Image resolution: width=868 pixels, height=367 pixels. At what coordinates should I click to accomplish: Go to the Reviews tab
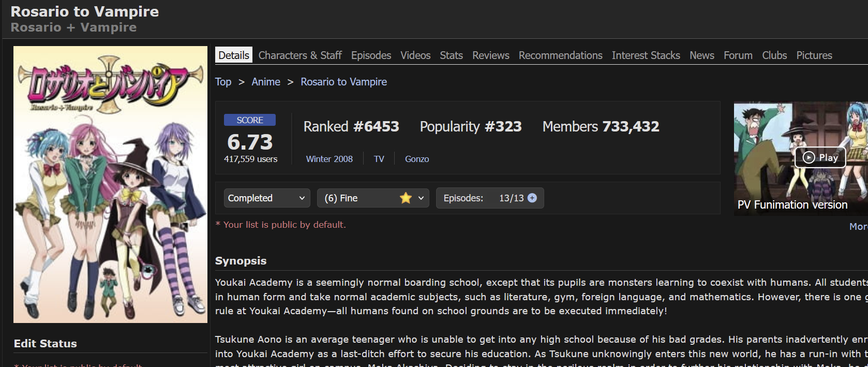490,55
